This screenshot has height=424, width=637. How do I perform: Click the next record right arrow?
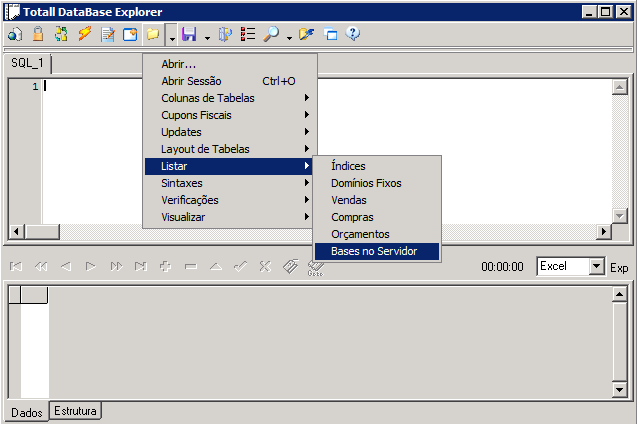click(x=91, y=266)
